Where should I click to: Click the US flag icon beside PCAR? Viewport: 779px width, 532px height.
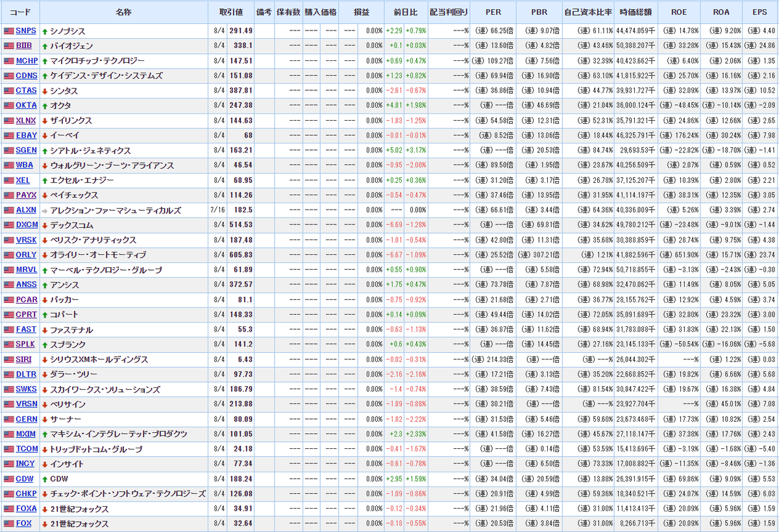(8, 300)
